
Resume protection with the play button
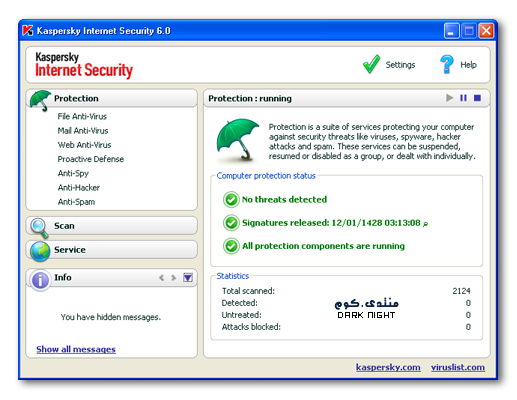(x=449, y=98)
